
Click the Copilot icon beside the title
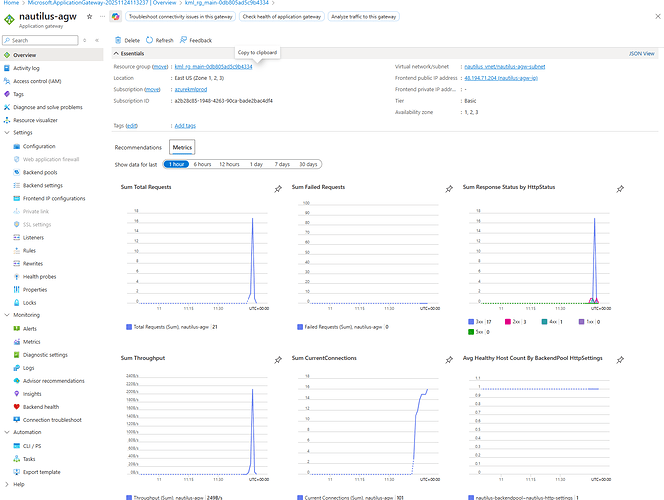point(116,17)
